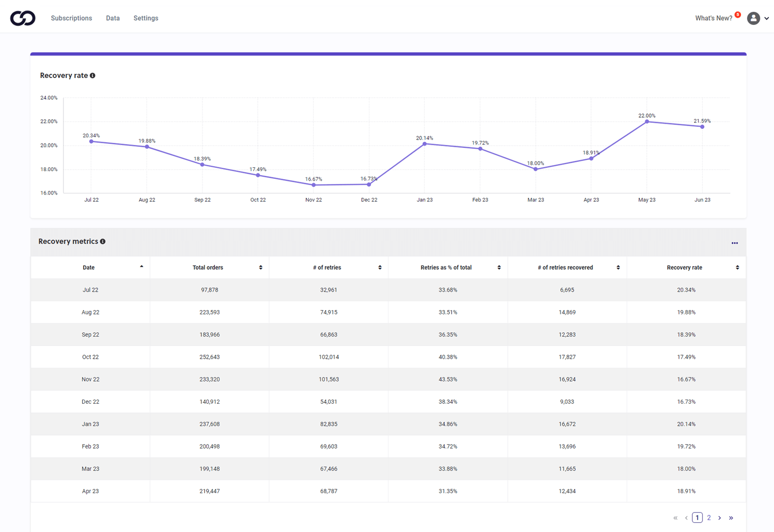The width and height of the screenshot is (774, 532).
Task: Select the Oct 22 date cell
Action: (90, 357)
